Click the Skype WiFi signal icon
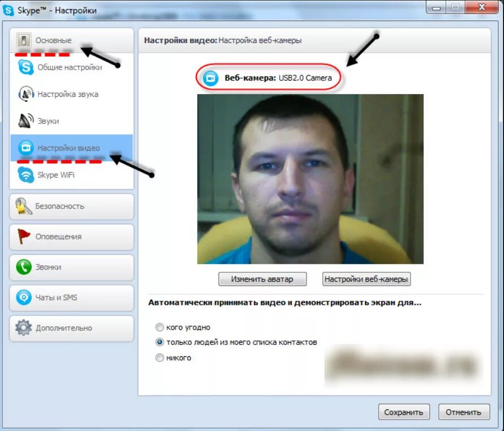Screen dimensions: 504x431 pos(25,175)
